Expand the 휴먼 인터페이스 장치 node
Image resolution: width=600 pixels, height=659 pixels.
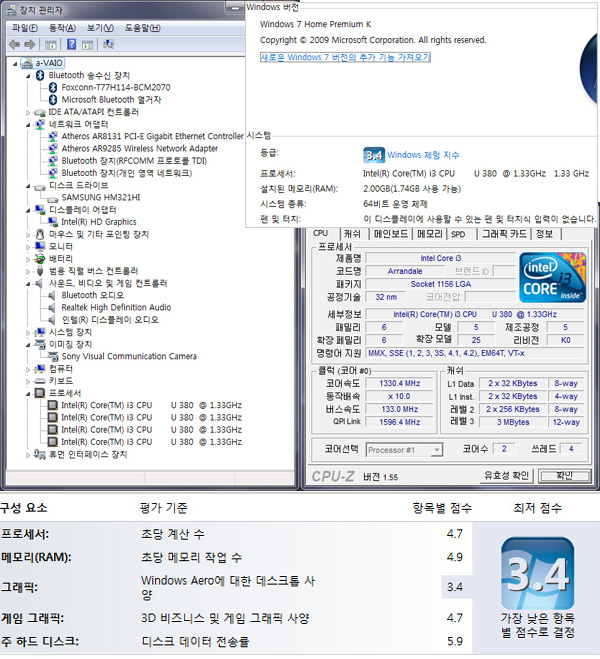click(28, 455)
